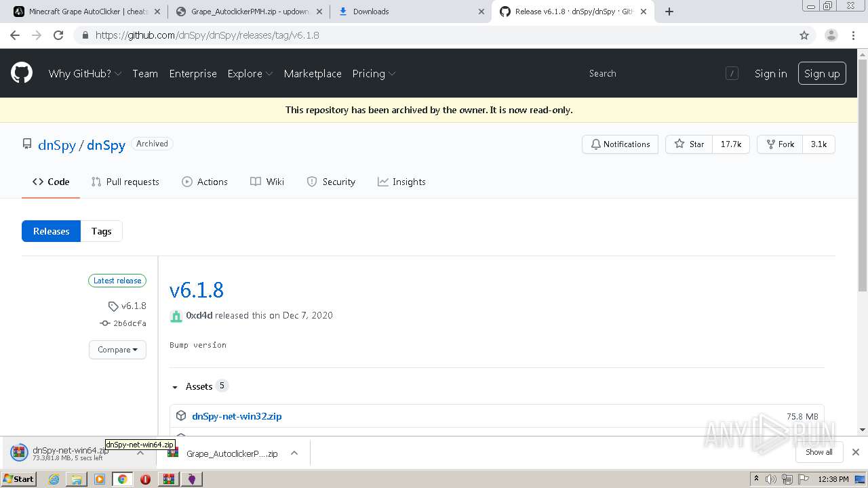Viewport: 868px width, 488px height.
Task: Open the v6.1.8 release title
Action: tap(197, 290)
